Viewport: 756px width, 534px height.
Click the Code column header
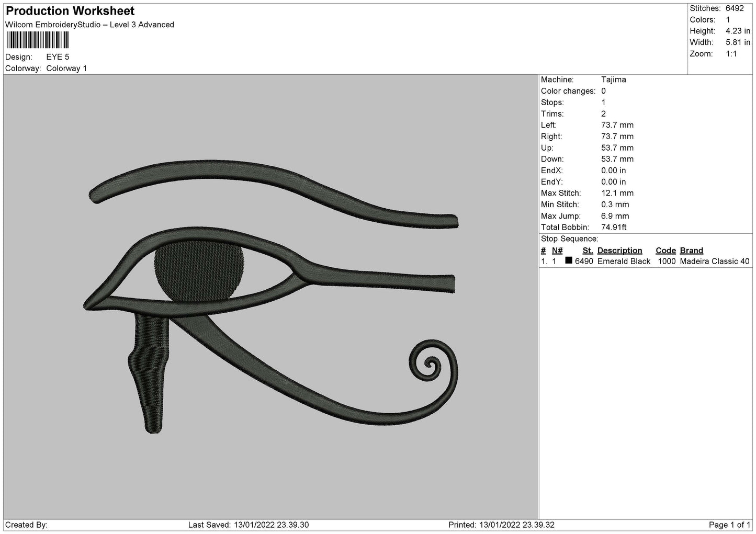(665, 251)
